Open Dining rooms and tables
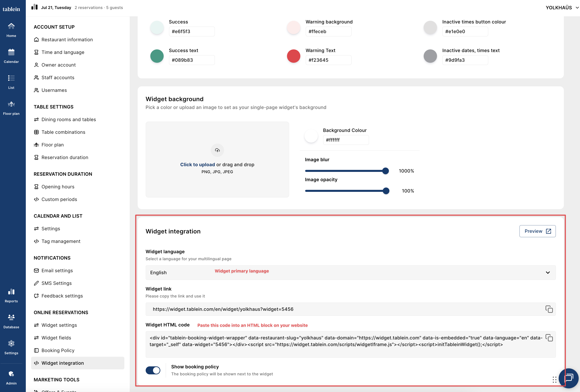The height and width of the screenshot is (392, 580). tap(65, 119)
